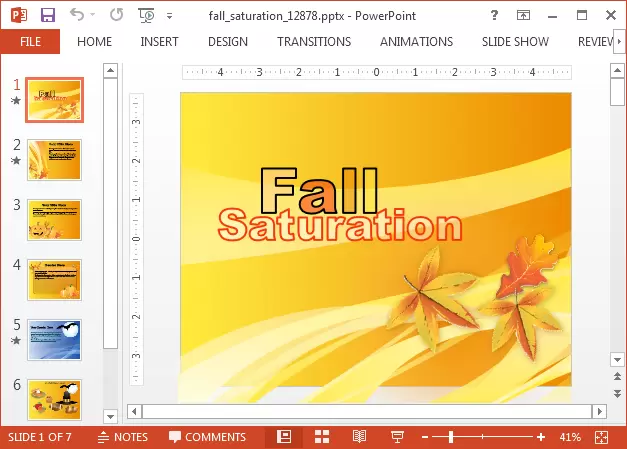
Task: Click the zoom in plus button
Action: (x=541, y=437)
